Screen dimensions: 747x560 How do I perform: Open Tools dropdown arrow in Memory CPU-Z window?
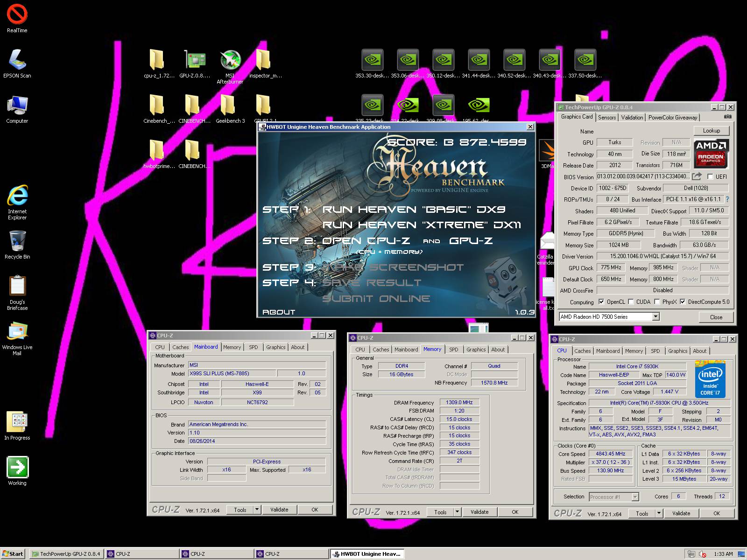[x=457, y=512]
